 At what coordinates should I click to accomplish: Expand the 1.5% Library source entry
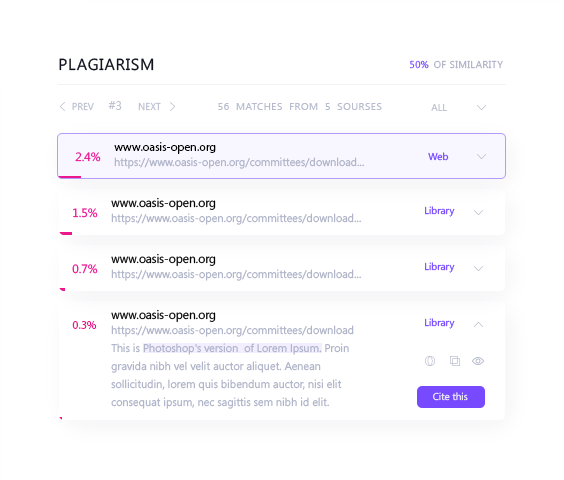point(478,212)
